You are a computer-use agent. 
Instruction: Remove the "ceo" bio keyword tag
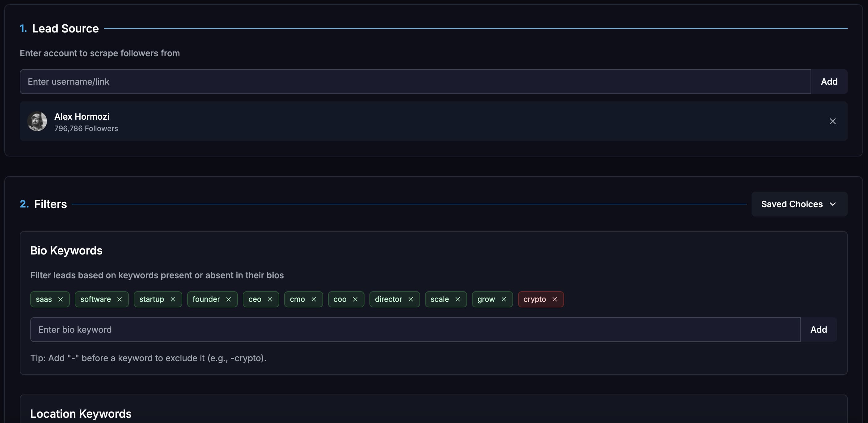click(x=270, y=299)
